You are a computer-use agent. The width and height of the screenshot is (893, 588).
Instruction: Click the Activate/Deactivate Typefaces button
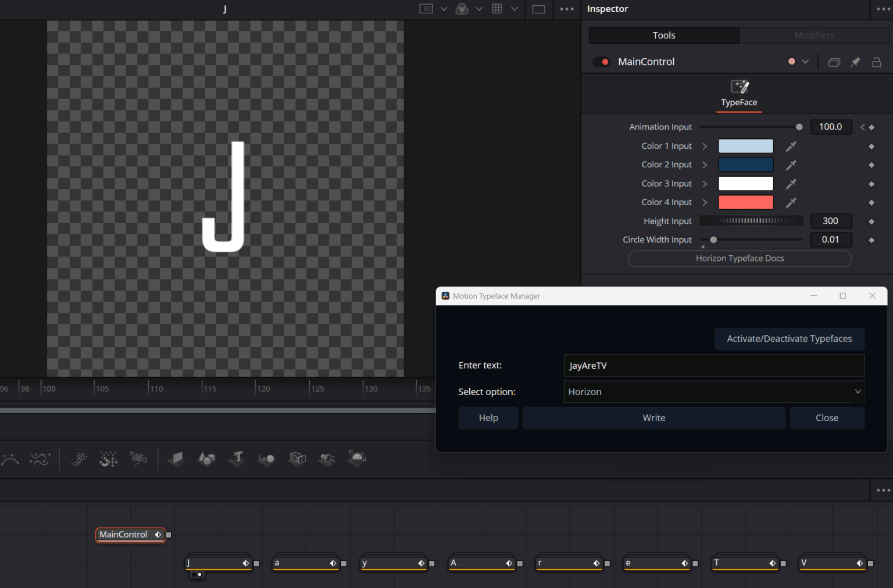point(790,339)
